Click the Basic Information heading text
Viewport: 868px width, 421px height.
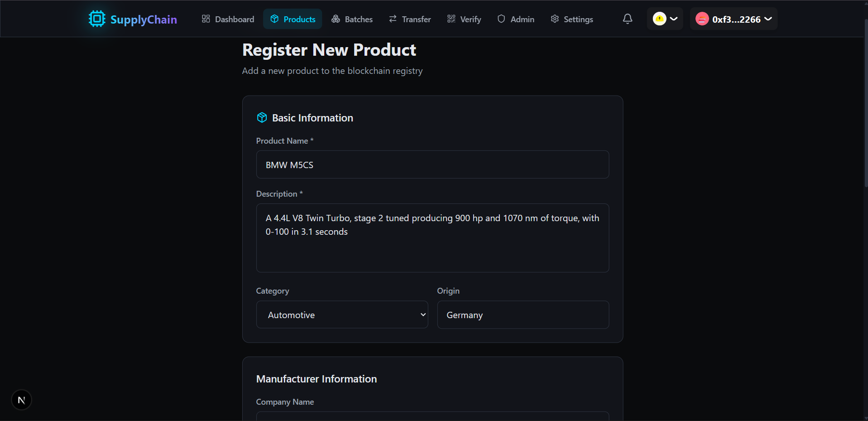click(312, 118)
